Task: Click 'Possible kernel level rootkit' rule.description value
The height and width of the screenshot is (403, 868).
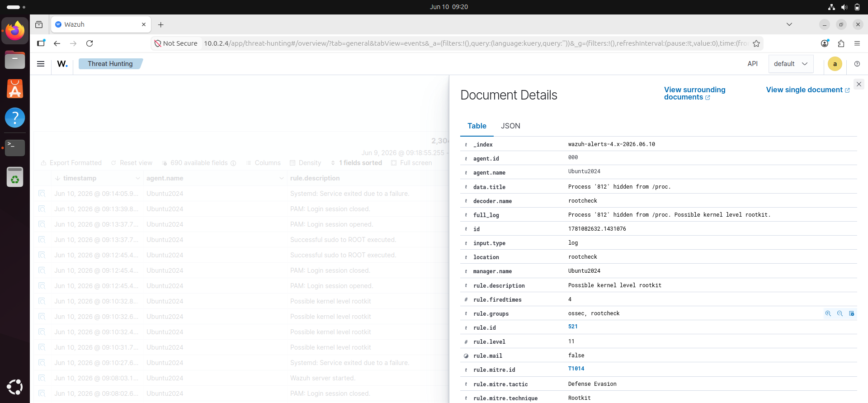Action: 614,285
